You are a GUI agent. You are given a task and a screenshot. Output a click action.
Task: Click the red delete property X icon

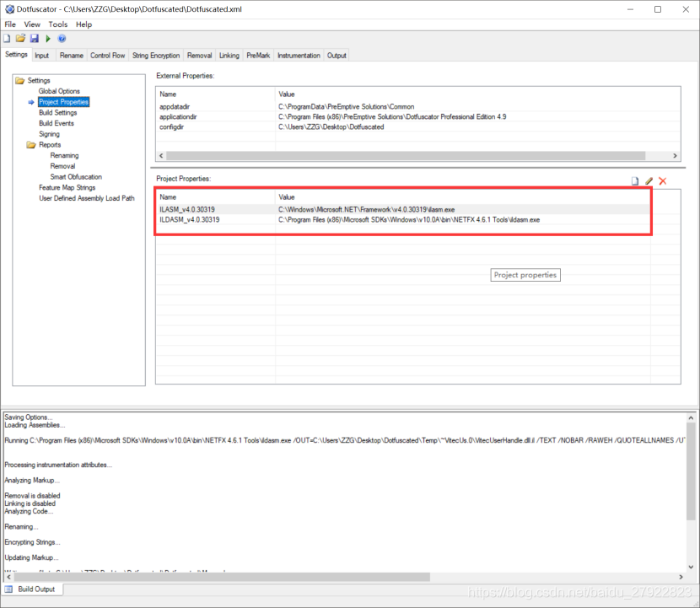[x=663, y=180]
